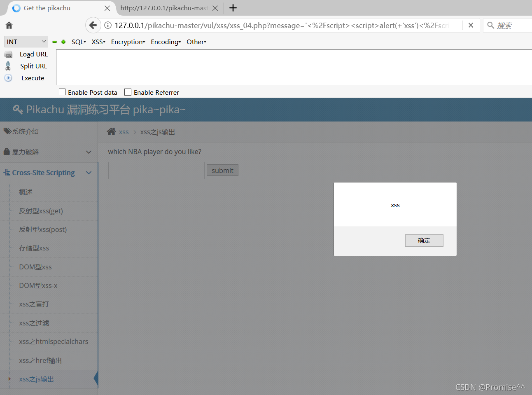
Task: Click the browser address bar URL
Action: [282, 26]
